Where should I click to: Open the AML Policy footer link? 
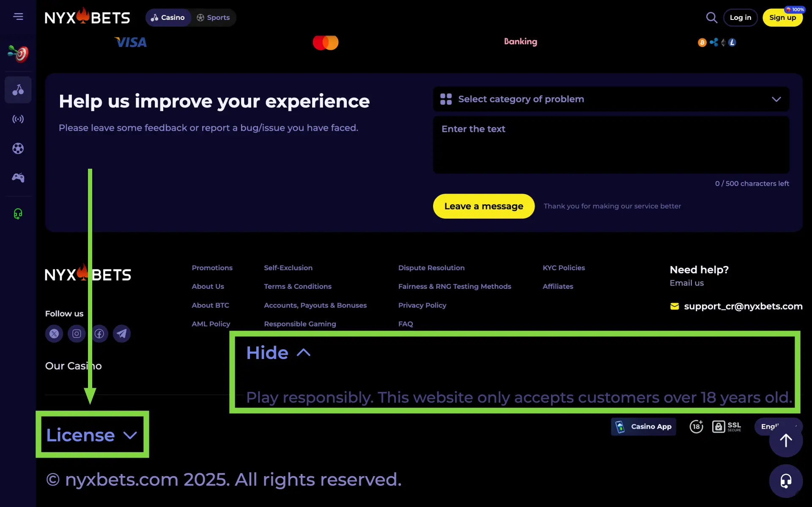(211, 324)
